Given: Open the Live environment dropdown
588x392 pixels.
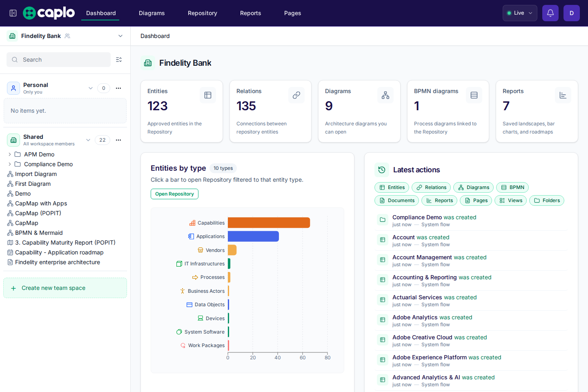Looking at the screenshot, I should click(520, 13).
